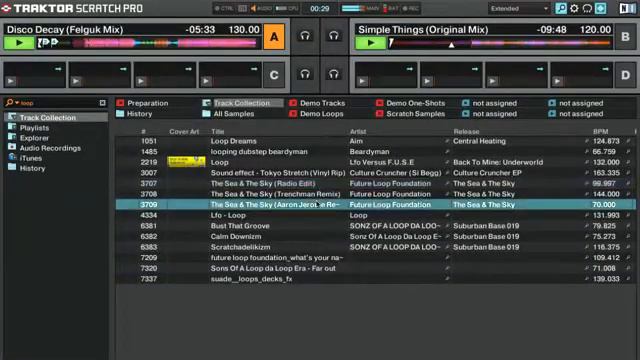The image size is (640, 360).
Task: Play fourth sample slot of Deck D
Action: click(x=558, y=81)
